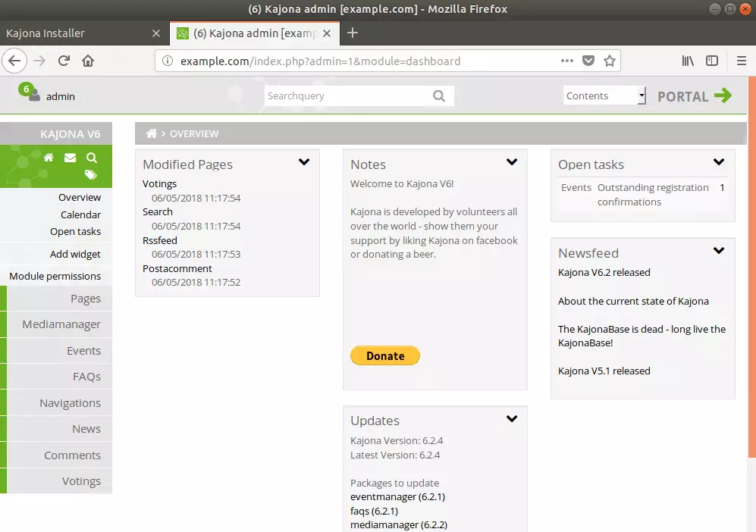Open eventmanager (6.2.1) package update
Viewport: 756px width, 532px height.
398,497
